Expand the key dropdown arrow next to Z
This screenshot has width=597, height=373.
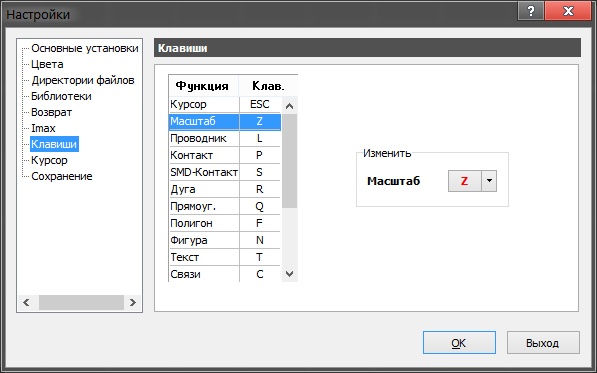point(489,181)
